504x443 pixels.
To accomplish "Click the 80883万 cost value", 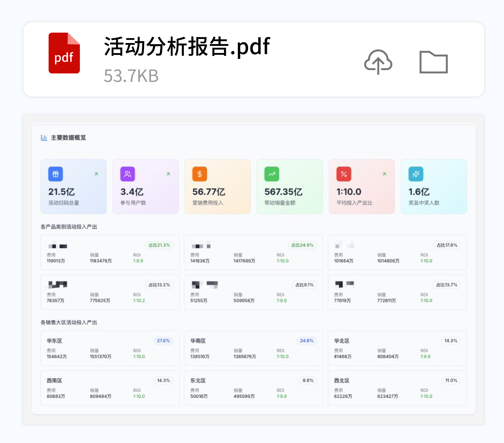I will coord(56,396).
